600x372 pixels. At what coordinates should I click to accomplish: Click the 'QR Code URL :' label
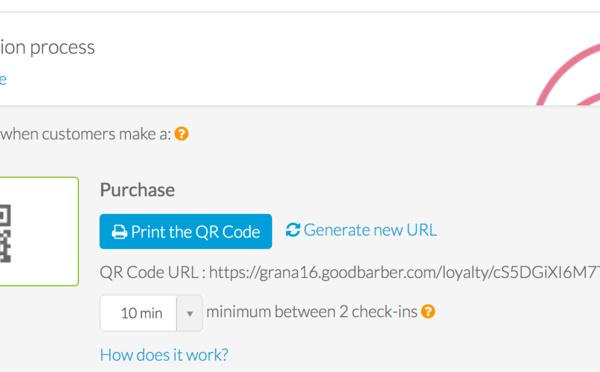[153, 272]
